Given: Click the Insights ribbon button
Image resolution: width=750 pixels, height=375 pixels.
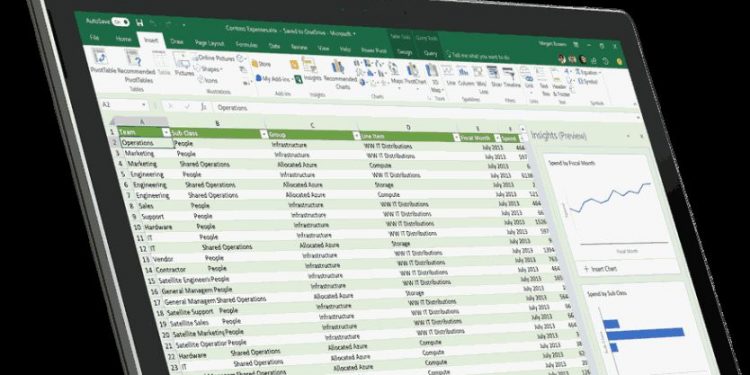Looking at the screenshot, I should click(311, 69).
